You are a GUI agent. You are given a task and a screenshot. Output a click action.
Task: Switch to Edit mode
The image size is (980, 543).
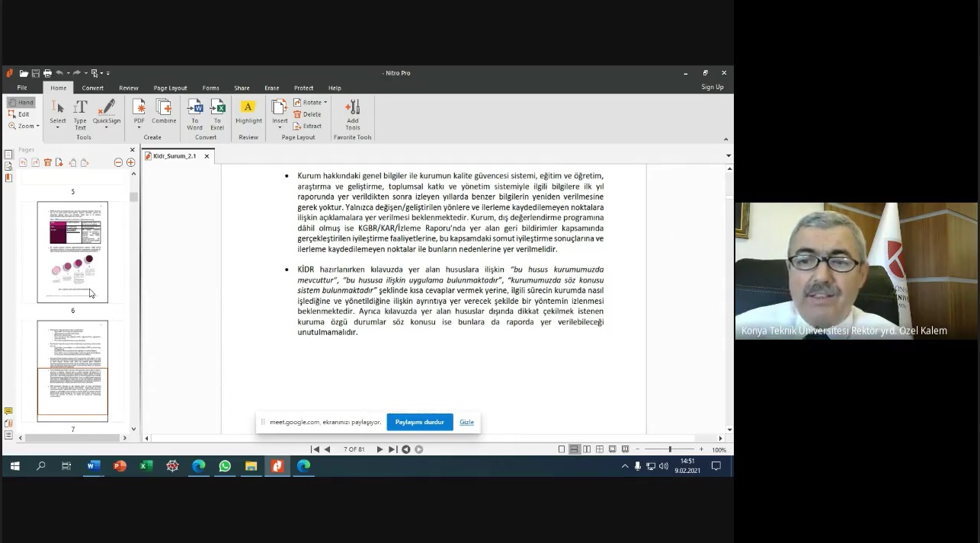tap(20, 114)
